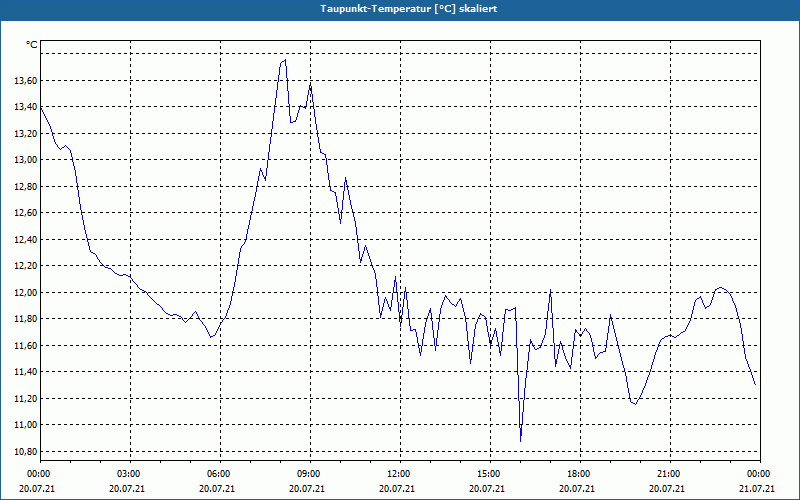Select the 20.07.21 date under 12:00

(x=397, y=488)
